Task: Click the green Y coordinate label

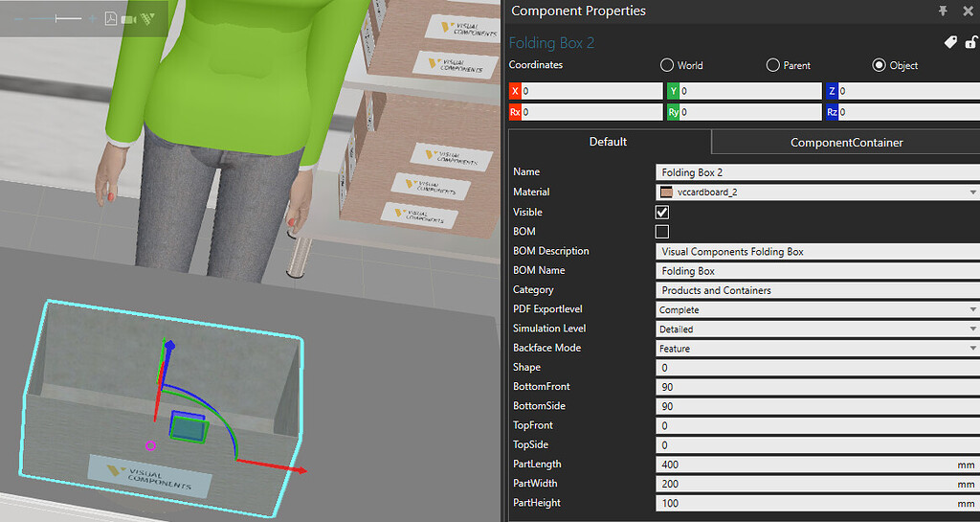Action: [673, 91]
